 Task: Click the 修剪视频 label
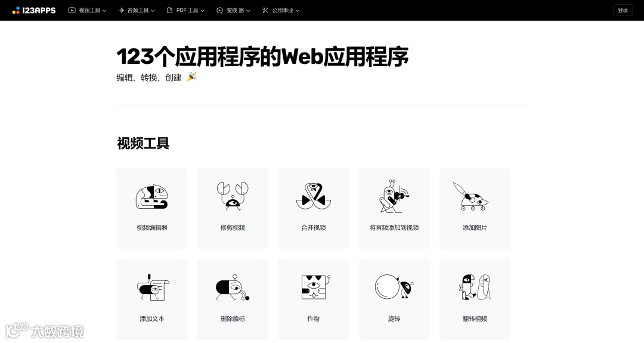click(233, 227)
